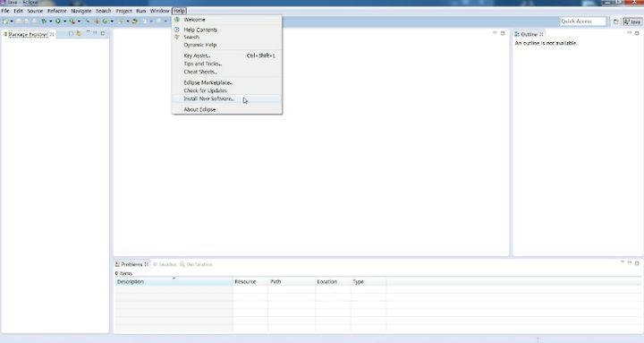This screenshot has width=644, height=343.
Task: Choose Cheat Sheets entry
Action: [x=226, y=72]
